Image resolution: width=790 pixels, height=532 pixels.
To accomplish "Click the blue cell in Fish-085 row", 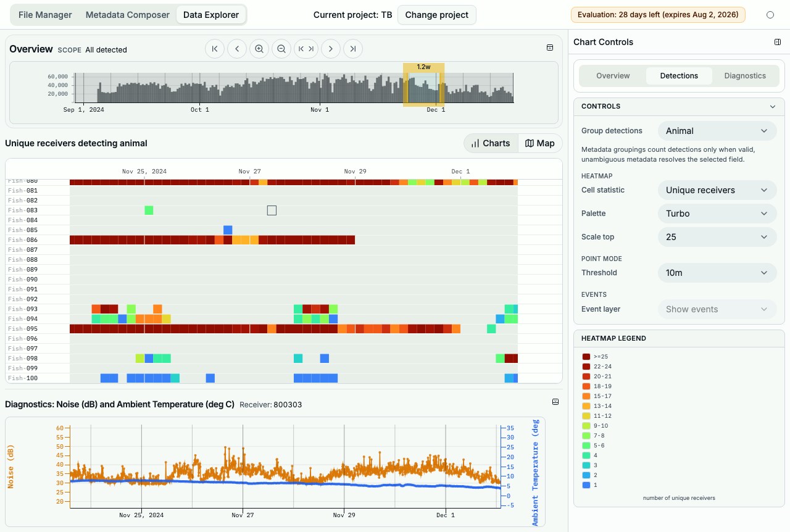I will (x=228, y=230).
